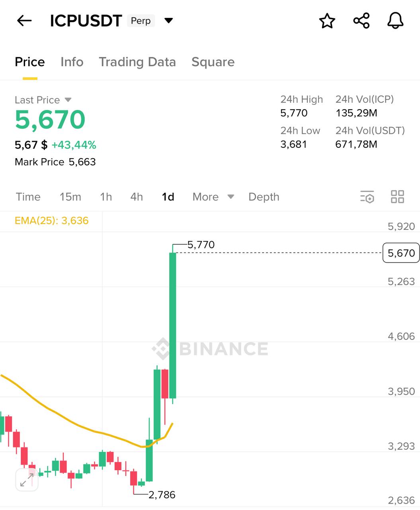
Task: Select the Time line chart view
Action: [28, 197]
